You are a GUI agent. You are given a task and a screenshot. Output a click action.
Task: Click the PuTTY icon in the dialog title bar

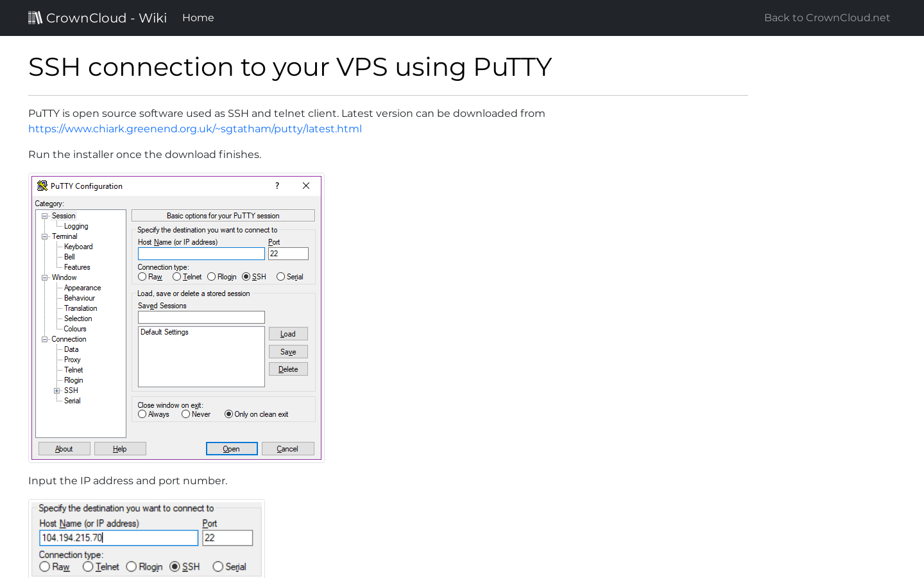point(42,186)
